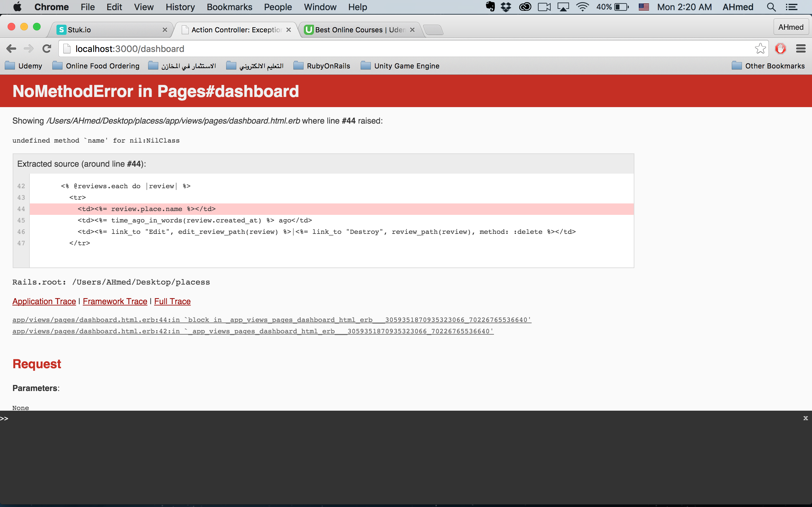Open the History menu
812x507 pixels.
[x=180, y=7]
